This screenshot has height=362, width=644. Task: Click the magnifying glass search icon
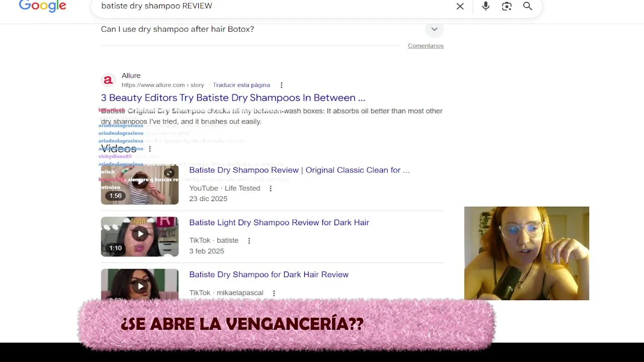point(527,6)
